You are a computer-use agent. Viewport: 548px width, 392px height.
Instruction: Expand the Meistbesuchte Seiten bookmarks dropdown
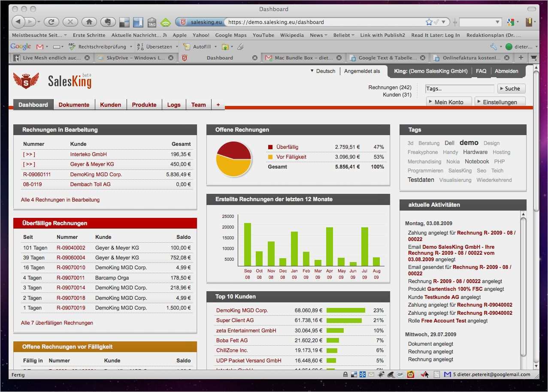(65, 35)
